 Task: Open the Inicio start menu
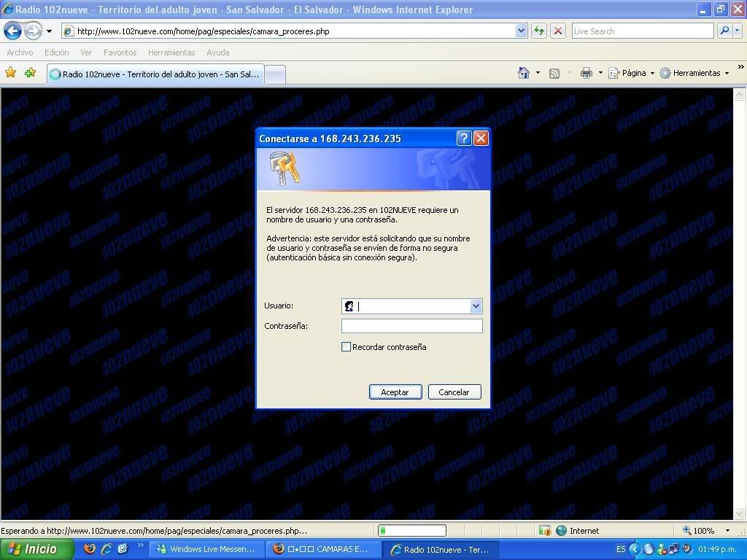pos(36,549)
